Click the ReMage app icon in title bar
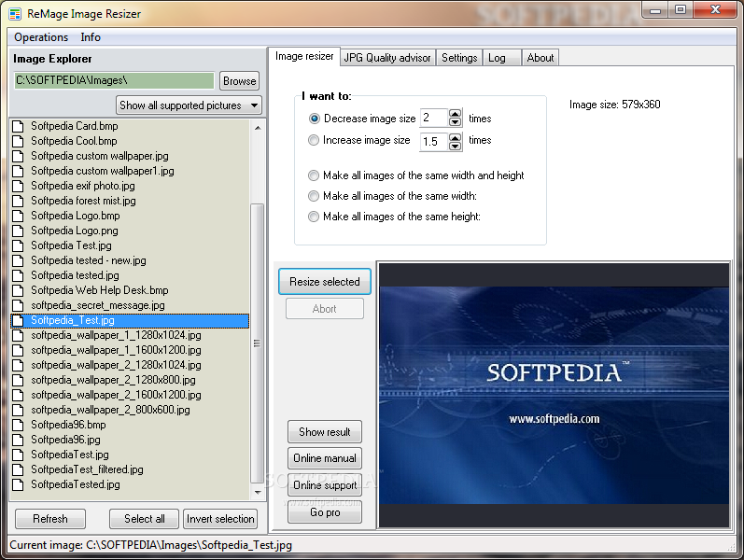Image resolution: width=744 pixels, height=560 pixels. coord(15,14)
